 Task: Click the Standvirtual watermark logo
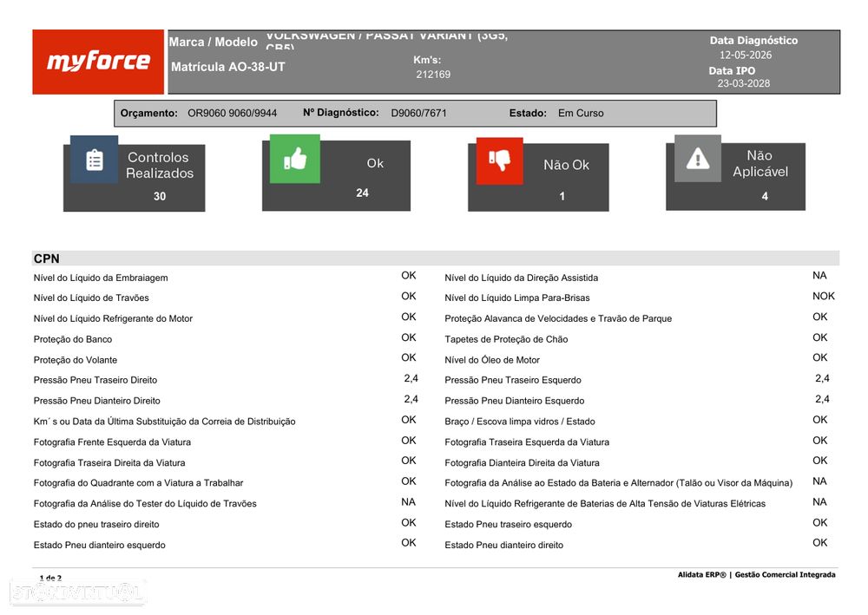click(77, 592)
